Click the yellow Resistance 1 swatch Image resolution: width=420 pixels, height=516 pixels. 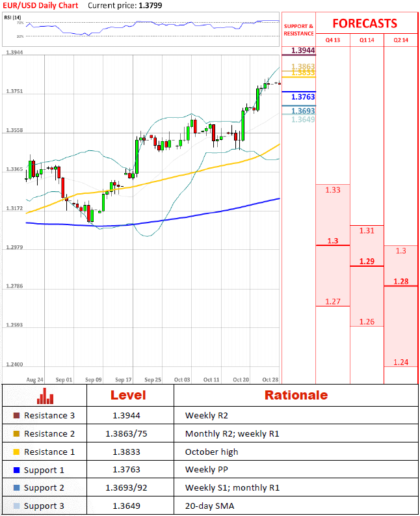(x=17, y=452)
